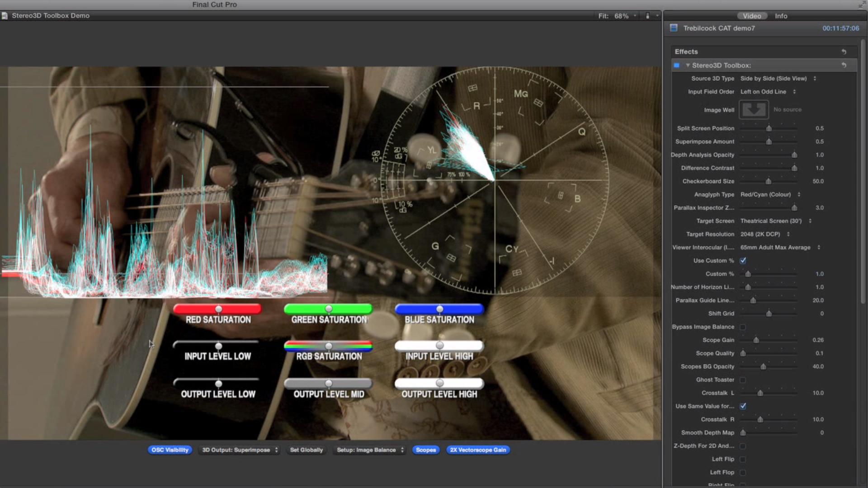The width and height of the screenshot is (868, 488).
Task: Click Output Level Mid slider handle
Action: point(329,384)
